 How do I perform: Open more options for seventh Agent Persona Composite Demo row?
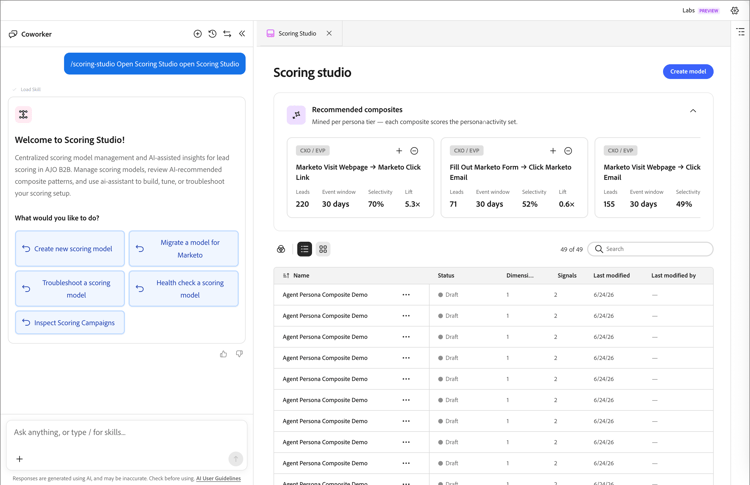(x=406, y=421)
